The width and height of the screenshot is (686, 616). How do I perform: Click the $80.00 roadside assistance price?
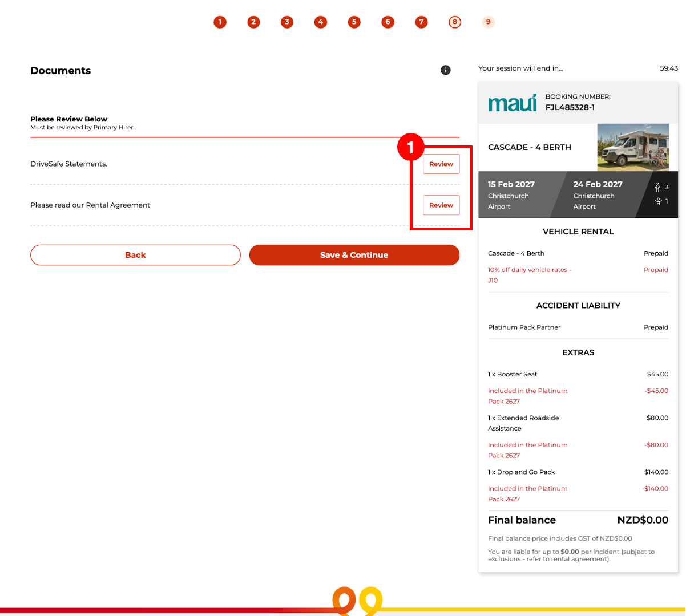pyautogui.click(x=657, y=418)
